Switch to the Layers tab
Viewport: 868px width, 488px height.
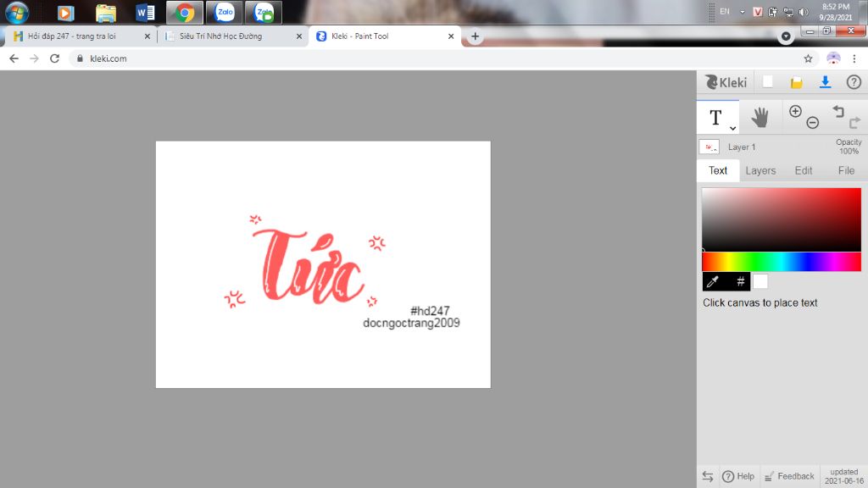(x=760, y=170)
